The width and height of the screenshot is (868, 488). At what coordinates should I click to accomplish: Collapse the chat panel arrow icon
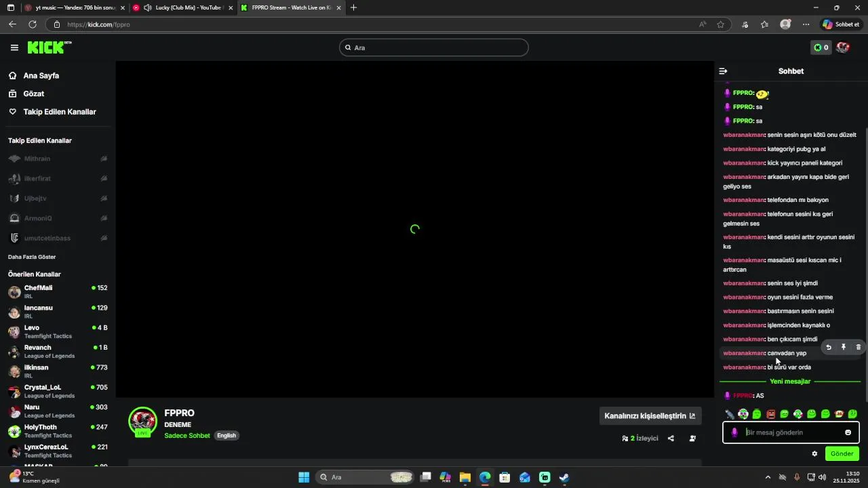pyautogui.click(x=723, y=71)
